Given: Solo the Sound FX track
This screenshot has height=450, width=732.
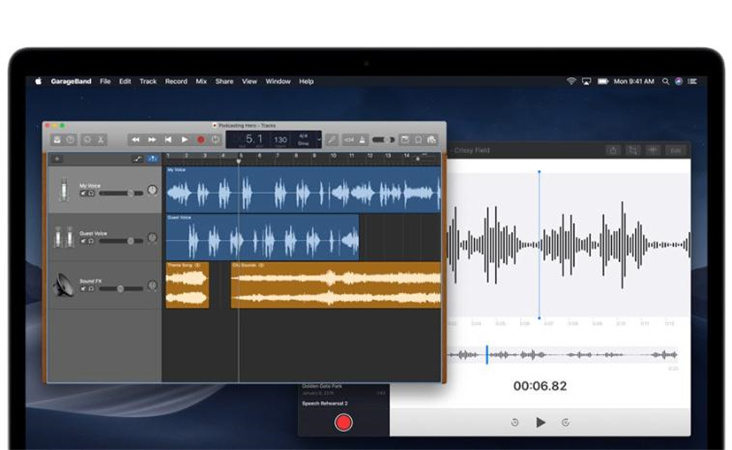Looking at the screenshot, I should coord(91,288).
